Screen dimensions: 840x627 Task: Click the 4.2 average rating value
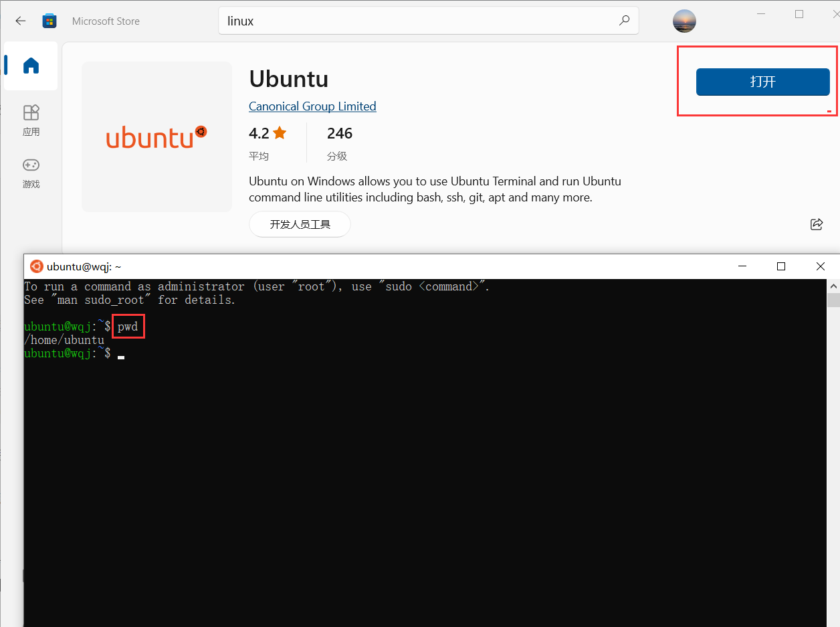[259, 133]
